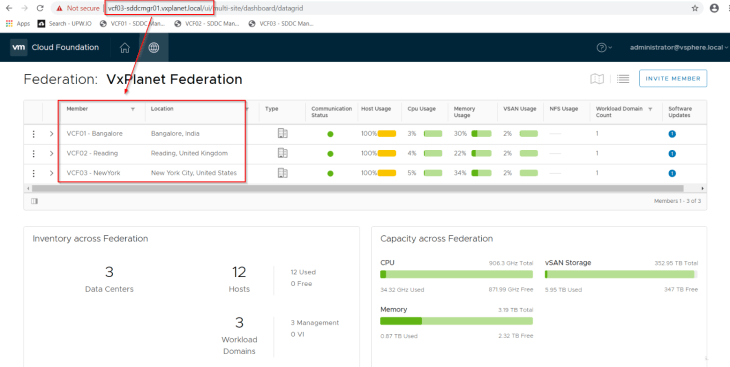This screenshot has width=730, height=367.
Task: Switch to the list grid view icon
Action: tap(623, 79)
